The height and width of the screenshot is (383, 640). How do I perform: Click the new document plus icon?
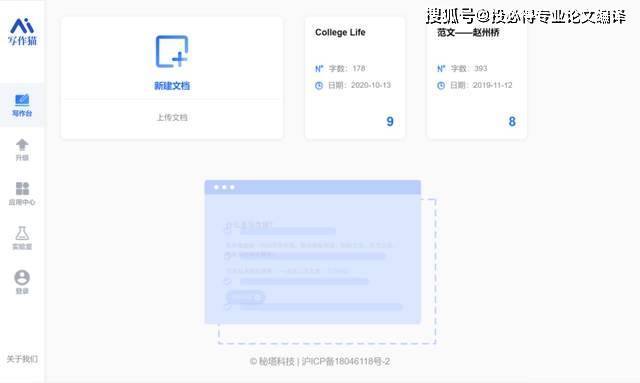[x=172, y=51]
